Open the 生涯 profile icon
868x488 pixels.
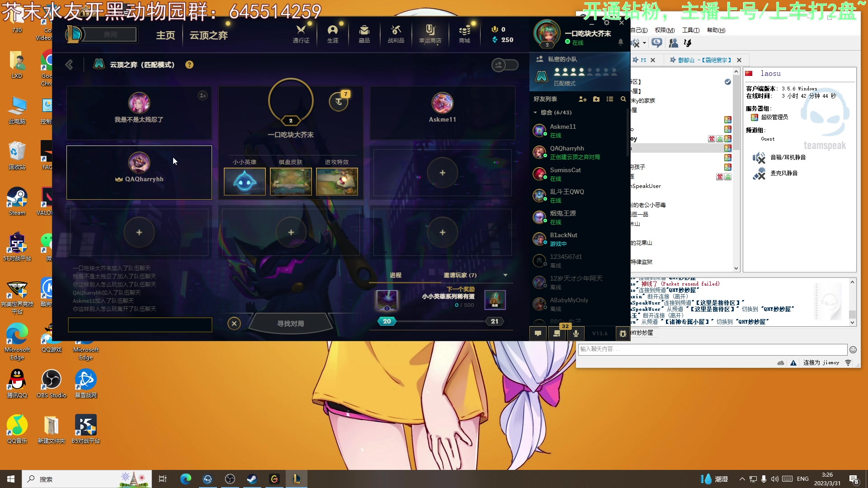tap(333, 34)
